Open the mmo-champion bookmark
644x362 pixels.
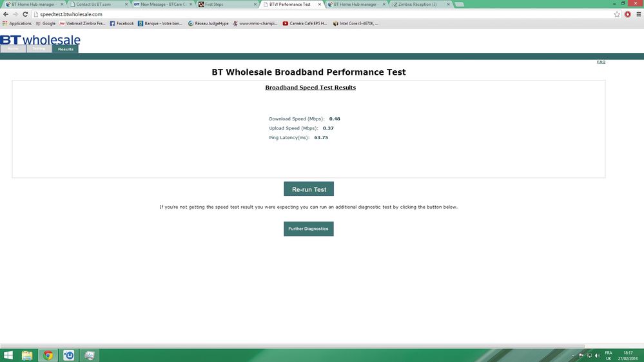[x=255, y=23]
